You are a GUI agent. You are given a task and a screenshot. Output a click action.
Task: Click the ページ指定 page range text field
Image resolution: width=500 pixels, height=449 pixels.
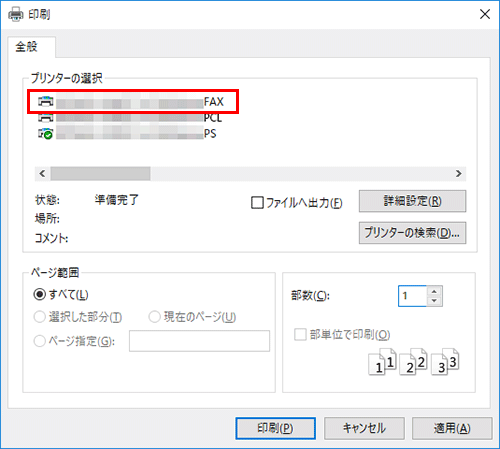coord(199,341)
